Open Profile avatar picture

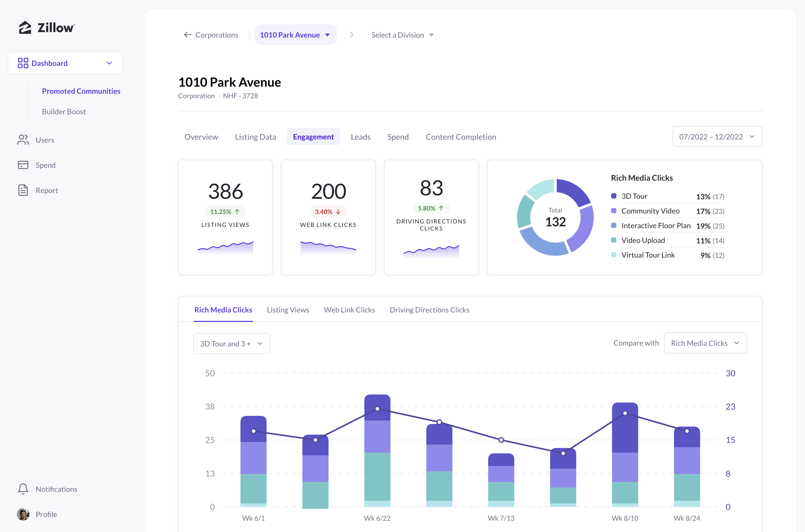coord(23,514)
